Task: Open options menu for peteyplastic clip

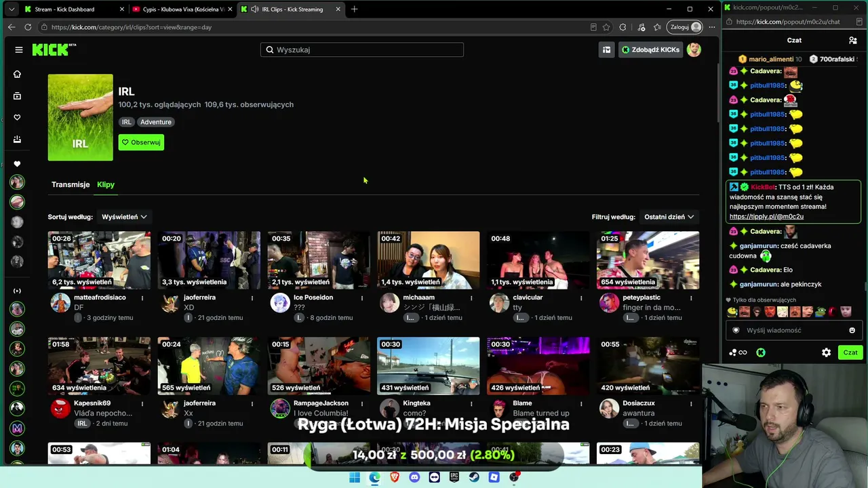Action: click(691, 298)
